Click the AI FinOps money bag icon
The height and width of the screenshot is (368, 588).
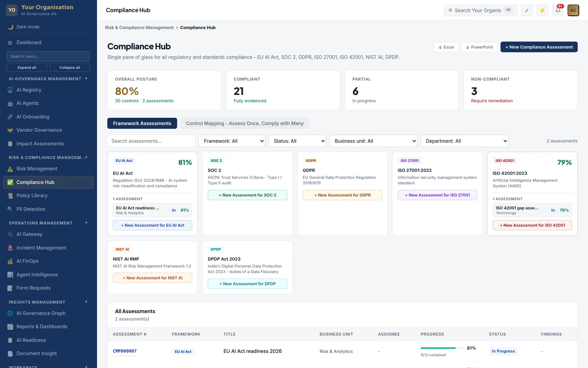10,261
